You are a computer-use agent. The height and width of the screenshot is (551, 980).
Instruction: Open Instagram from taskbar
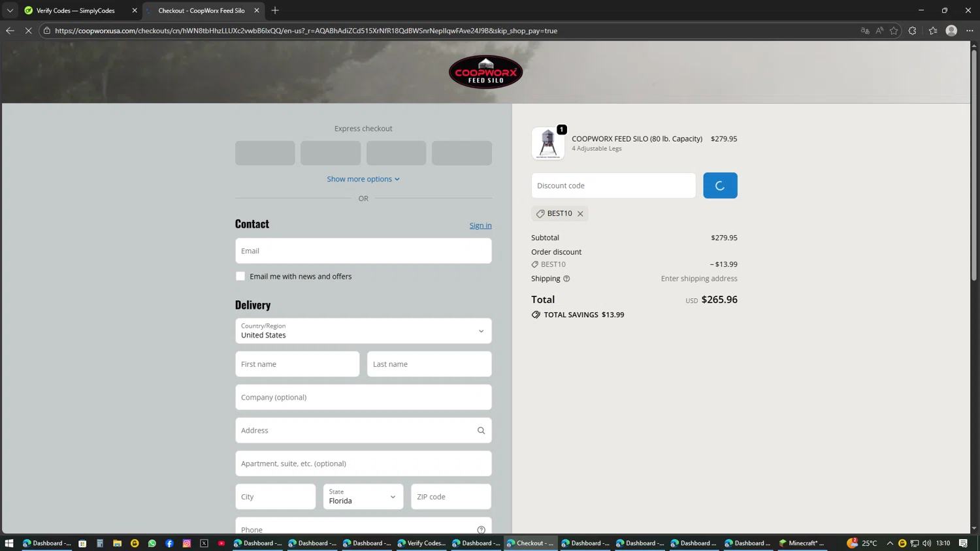click(187, 543)
